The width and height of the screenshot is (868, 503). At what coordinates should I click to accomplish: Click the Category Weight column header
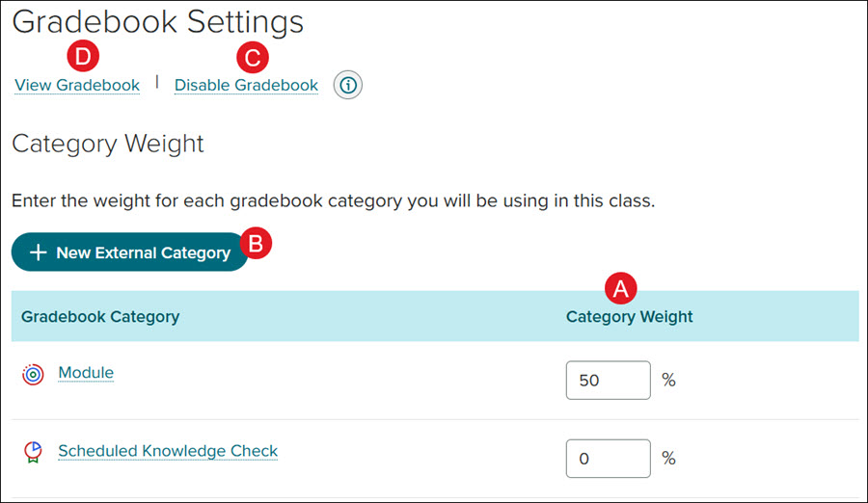pos(629,316)
